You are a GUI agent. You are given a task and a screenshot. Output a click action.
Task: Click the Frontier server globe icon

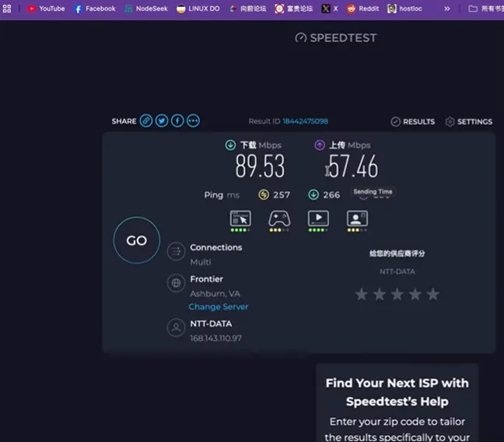tap(176, 283)
